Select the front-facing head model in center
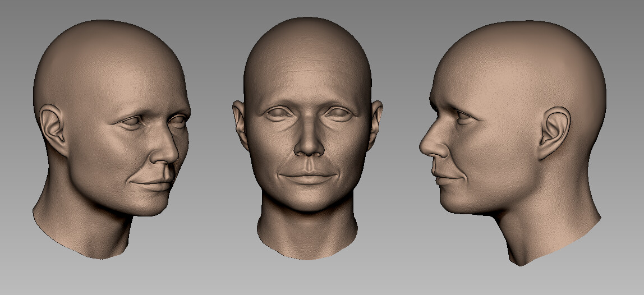This screenshot has width=644, height=295. pos(307,139)
